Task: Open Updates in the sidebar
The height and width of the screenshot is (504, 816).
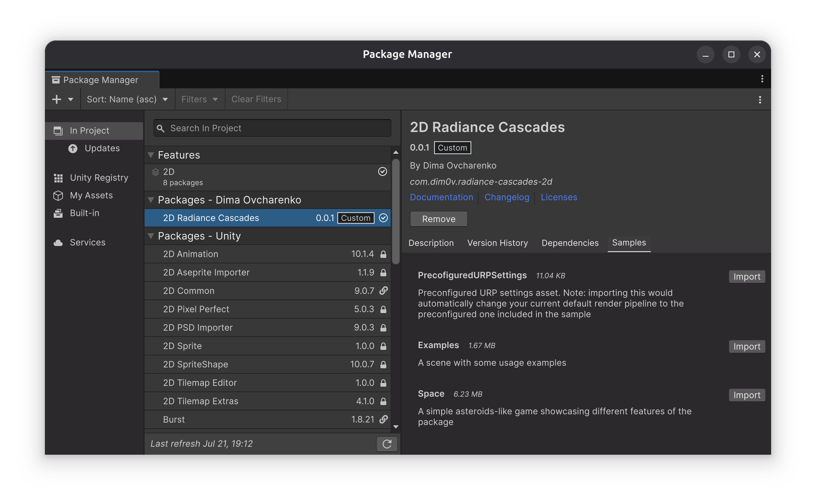Action: click(x=94, y=148)
